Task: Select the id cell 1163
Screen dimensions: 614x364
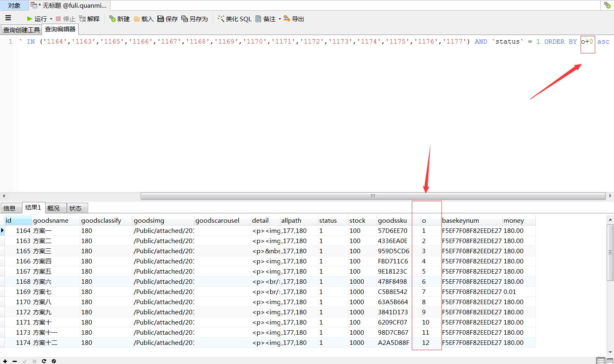Action: pyautogui.click(x=18, y=241)
